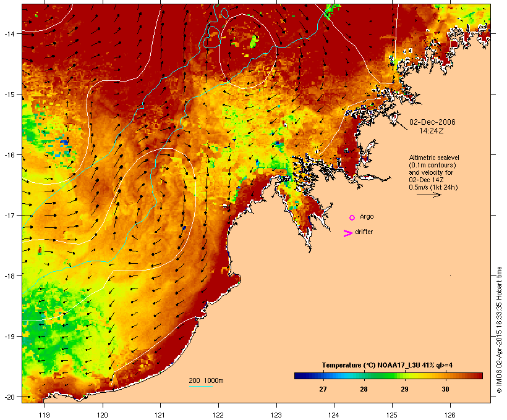Click longitude axis label 122

pos(218,415)
